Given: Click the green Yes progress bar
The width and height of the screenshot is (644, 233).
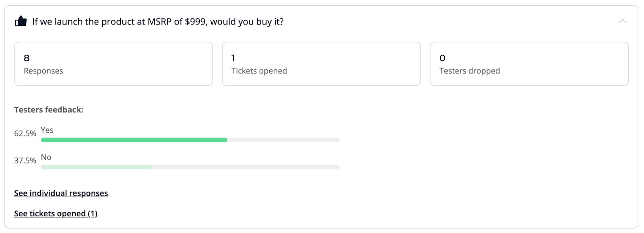Looking at the screenshot, I should click(x=134, y=140).
